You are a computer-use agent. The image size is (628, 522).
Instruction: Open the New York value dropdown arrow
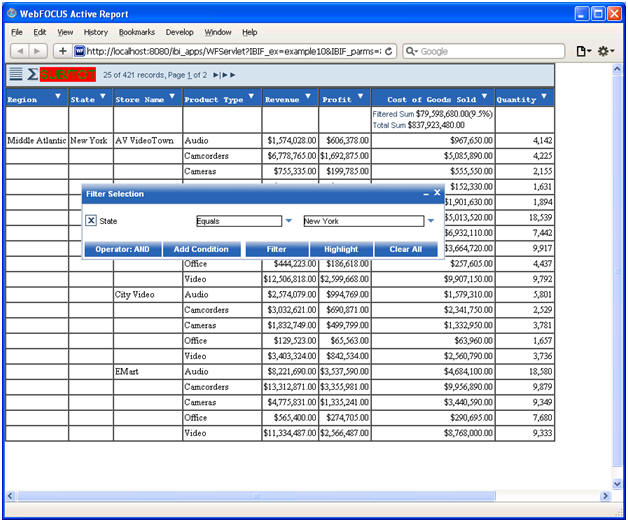click(x=431, y=221)
